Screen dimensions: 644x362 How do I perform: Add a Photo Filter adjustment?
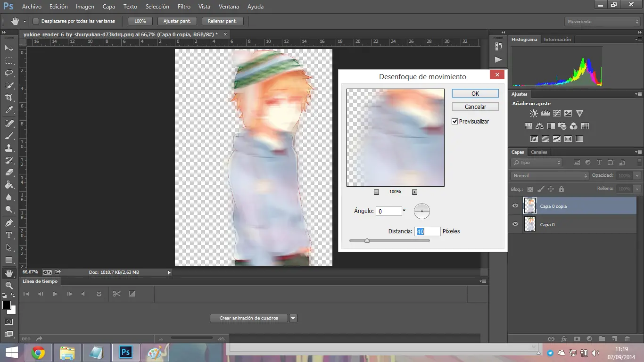pyautogui.click(x=562, y=126)
